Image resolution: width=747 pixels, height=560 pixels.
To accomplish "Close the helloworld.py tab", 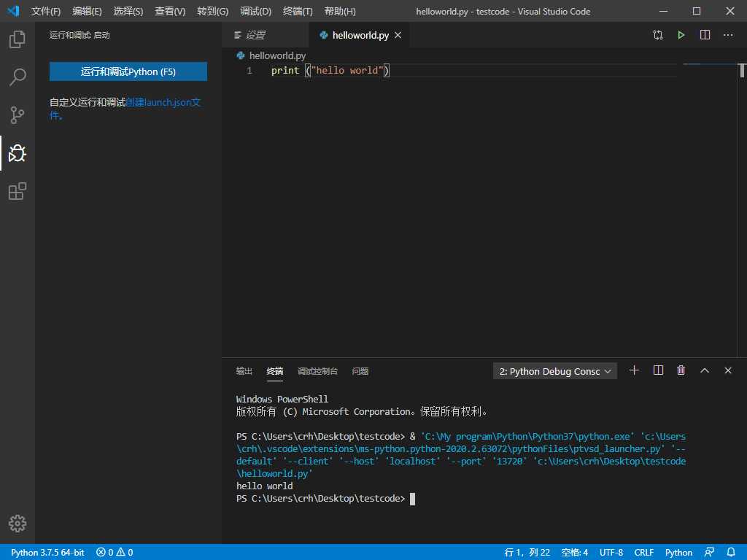I will click(398, 35).
